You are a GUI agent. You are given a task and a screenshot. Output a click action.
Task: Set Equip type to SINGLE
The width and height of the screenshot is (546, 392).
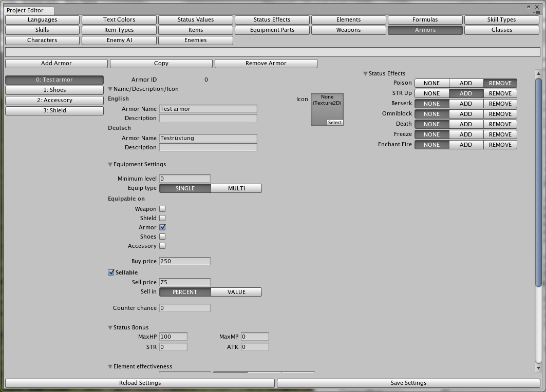[x=185, y=188]
